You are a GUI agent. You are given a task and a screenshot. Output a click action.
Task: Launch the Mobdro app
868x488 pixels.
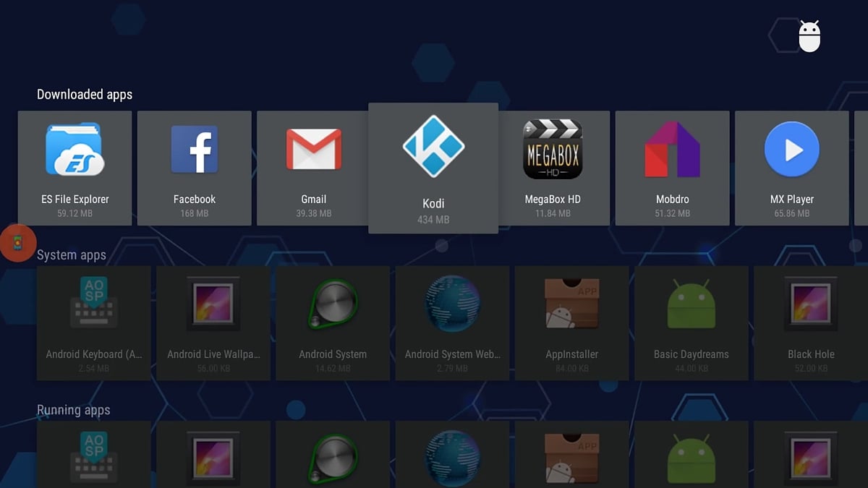click(x=672, y=166)
